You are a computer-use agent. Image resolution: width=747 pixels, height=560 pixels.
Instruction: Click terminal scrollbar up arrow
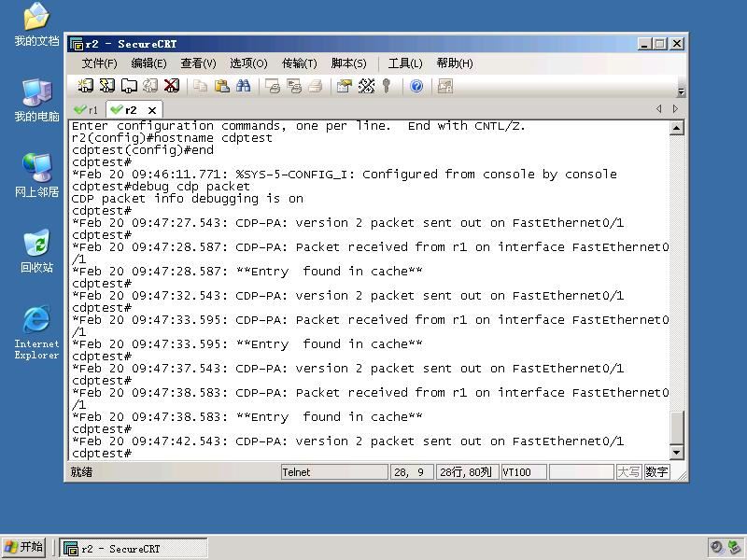pyautogui.click(x=676, y=128)
